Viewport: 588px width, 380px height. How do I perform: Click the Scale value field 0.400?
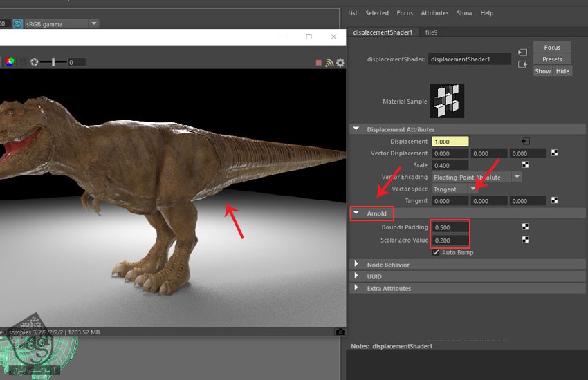click(450, 165)
